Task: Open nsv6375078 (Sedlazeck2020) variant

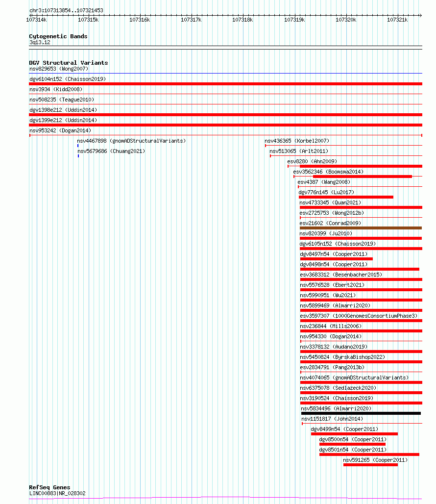Action: click(x=338, y=388)
